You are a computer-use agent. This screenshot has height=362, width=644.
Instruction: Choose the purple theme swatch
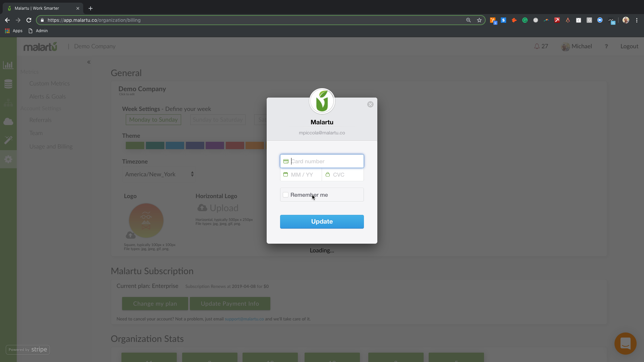[x=215, y=145]
